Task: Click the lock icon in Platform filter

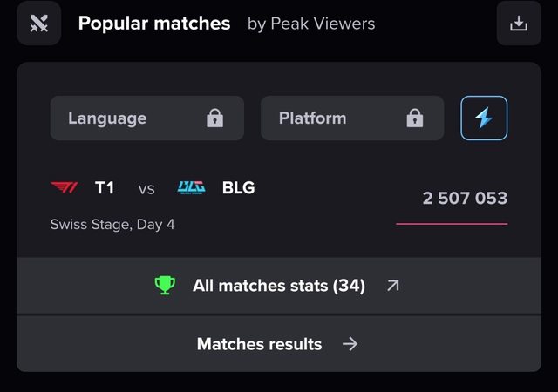Action: coord(415,118)
